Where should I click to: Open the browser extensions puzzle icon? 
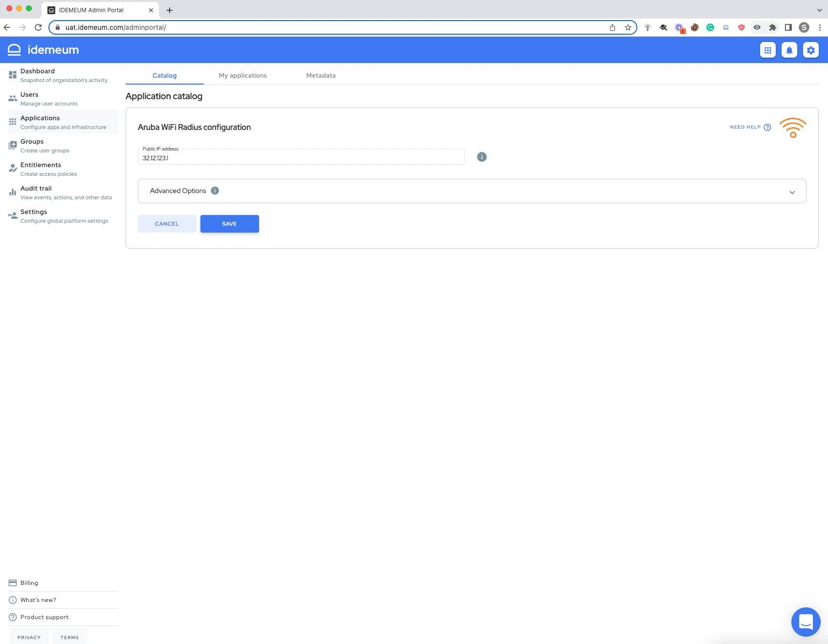pyautogui.click(x=773, y=27)
